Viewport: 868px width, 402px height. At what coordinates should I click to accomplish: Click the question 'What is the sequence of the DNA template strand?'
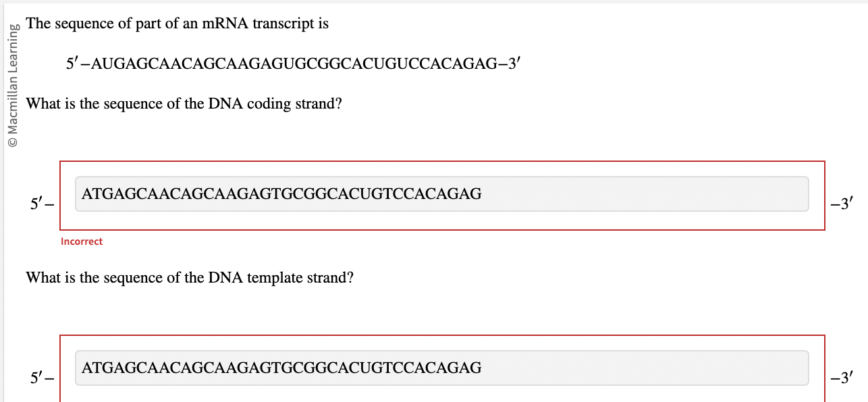pyautogui.click(x=188, y=277)
